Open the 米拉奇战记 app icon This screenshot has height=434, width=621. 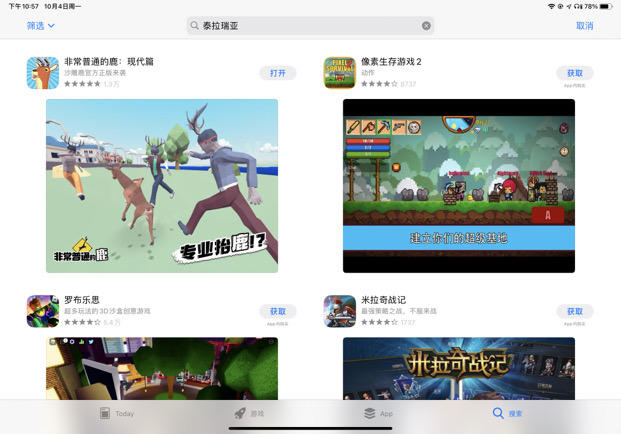point(340,311)
